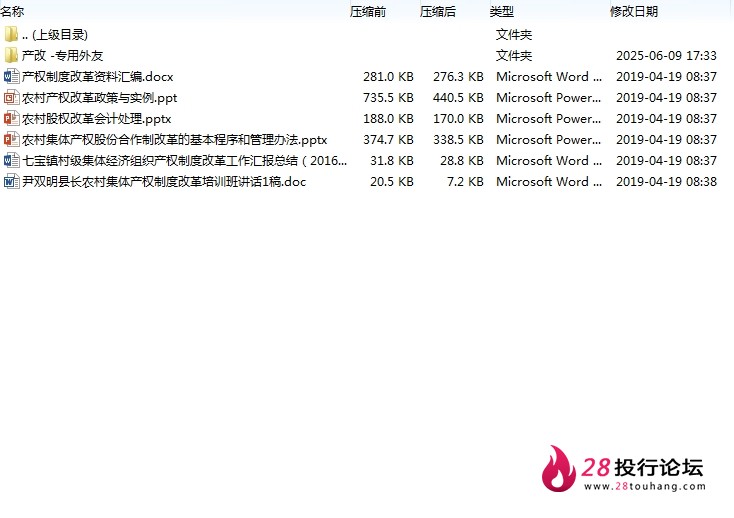Sort by the 名称 column header
Image resolution: width=734 pixels, height=518 pixels.
(x=12, y=11)
